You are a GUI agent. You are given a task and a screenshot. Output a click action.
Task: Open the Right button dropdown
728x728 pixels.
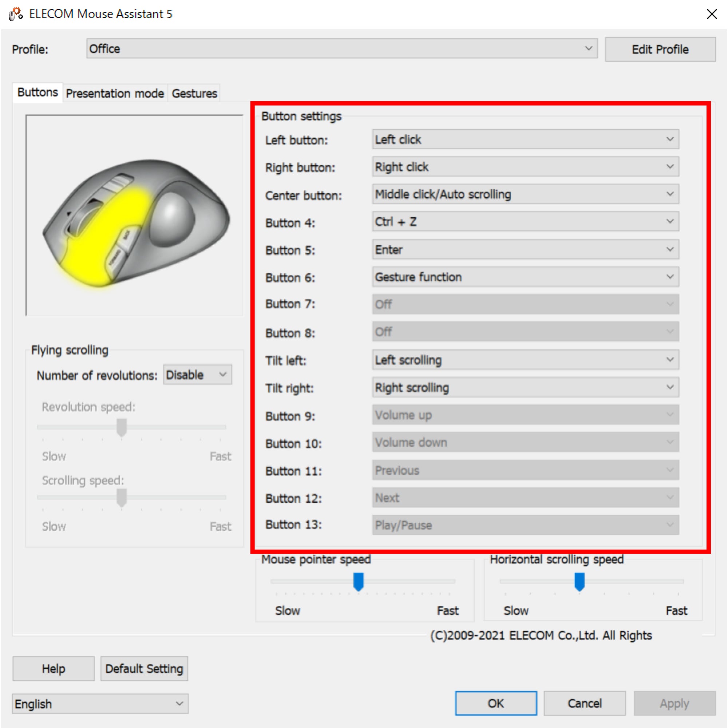click(x=526, y=167)
